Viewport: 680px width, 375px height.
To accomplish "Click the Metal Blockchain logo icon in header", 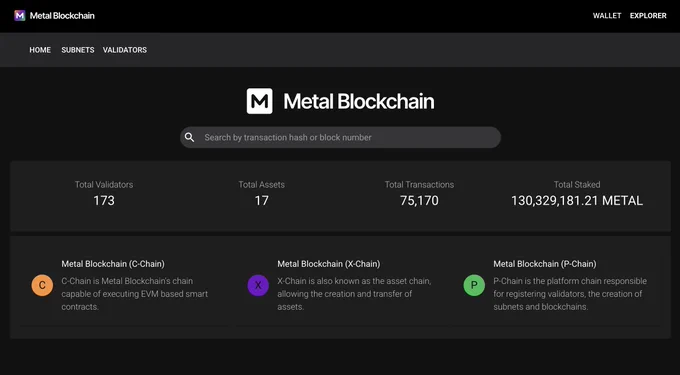I will [20, 16].
